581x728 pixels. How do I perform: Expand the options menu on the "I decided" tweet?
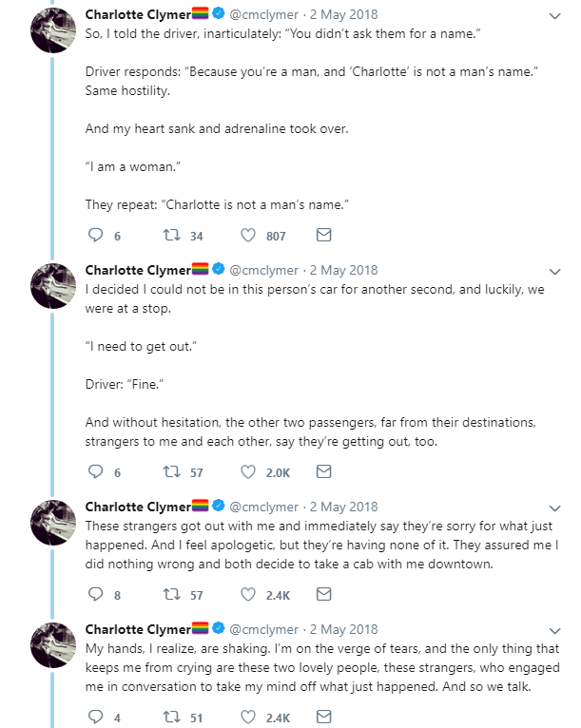(x=555, y=271)
